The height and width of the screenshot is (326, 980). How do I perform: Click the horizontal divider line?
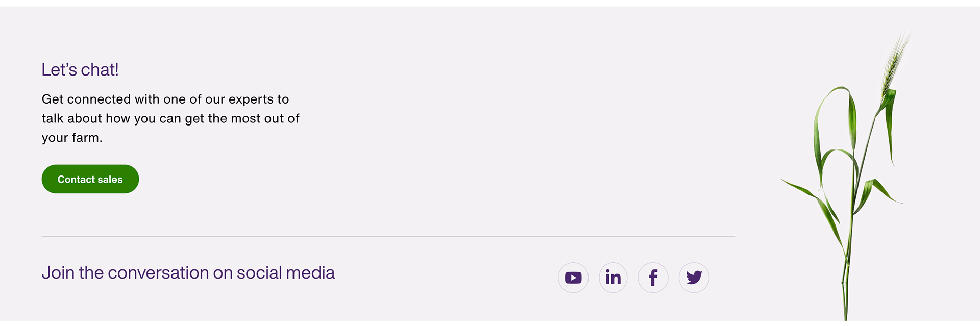pyautogui.click(x=388, y=236)
